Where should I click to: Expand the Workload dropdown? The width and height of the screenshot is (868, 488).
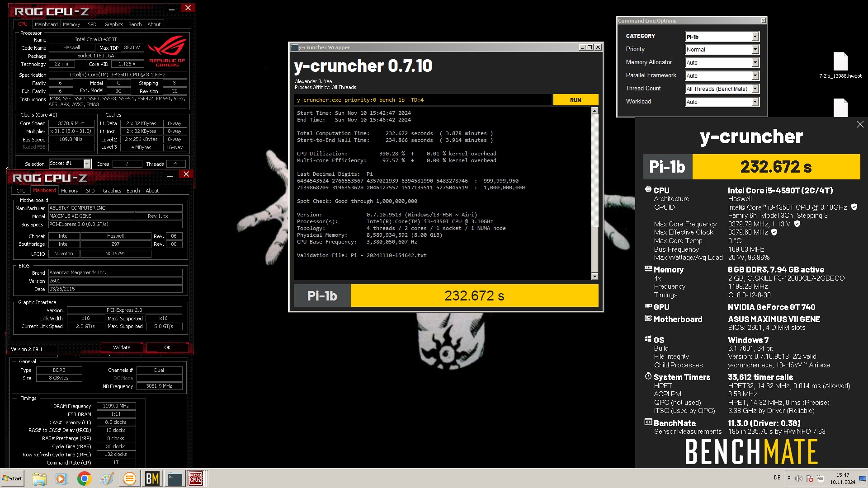[x=722, y=102]
